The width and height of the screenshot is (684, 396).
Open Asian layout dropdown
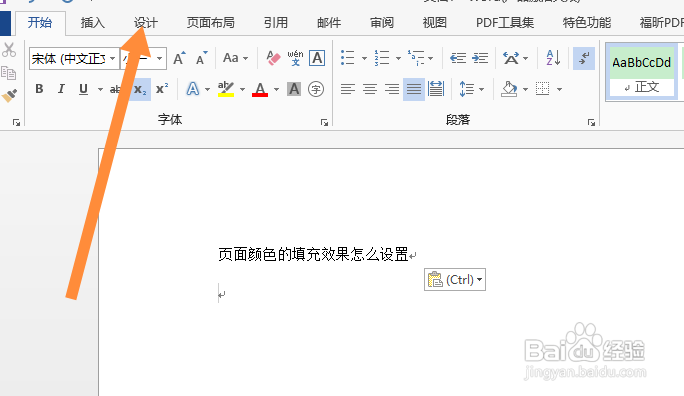515,58
